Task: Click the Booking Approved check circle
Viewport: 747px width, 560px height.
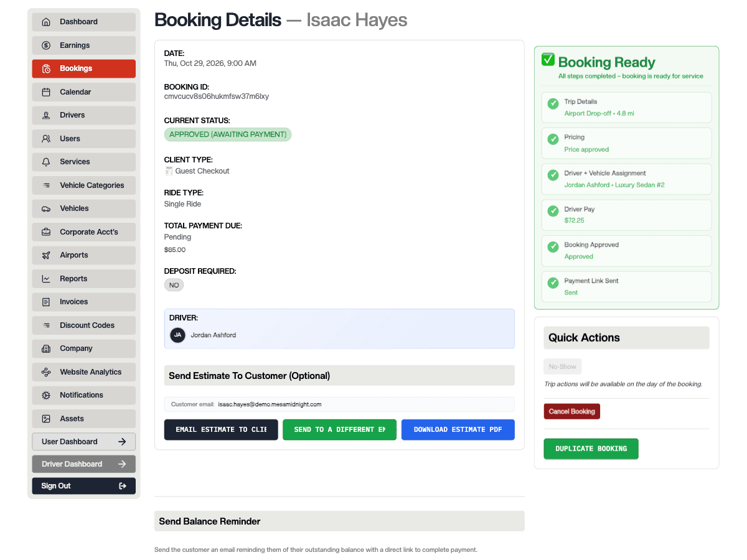Action: (x=553, y=247)
